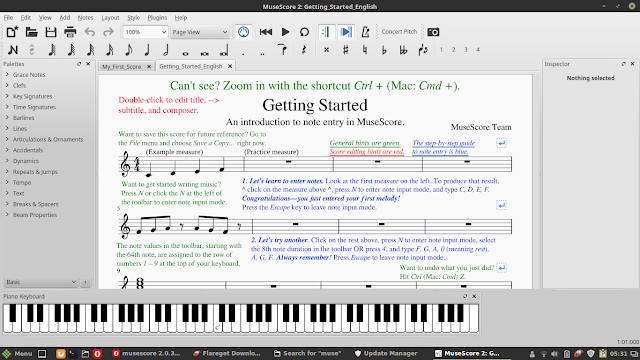
Task: Toggle play repeats button
Action: pos(326,32)
